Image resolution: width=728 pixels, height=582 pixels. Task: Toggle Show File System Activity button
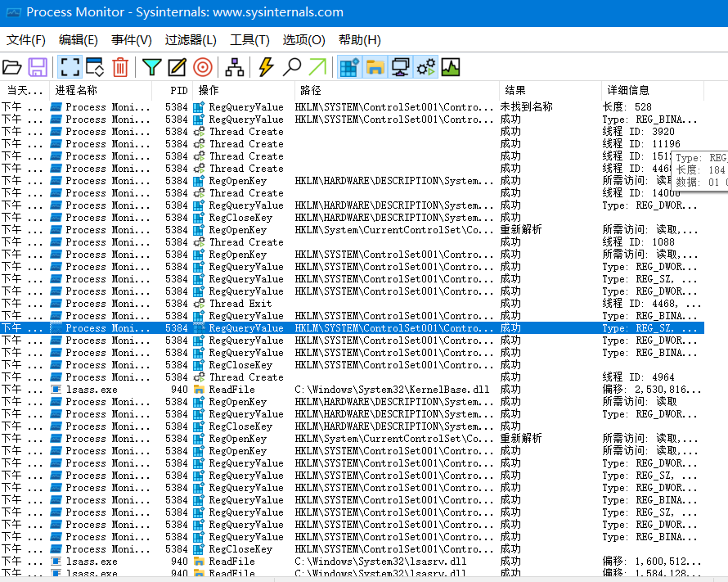[375, 67]
